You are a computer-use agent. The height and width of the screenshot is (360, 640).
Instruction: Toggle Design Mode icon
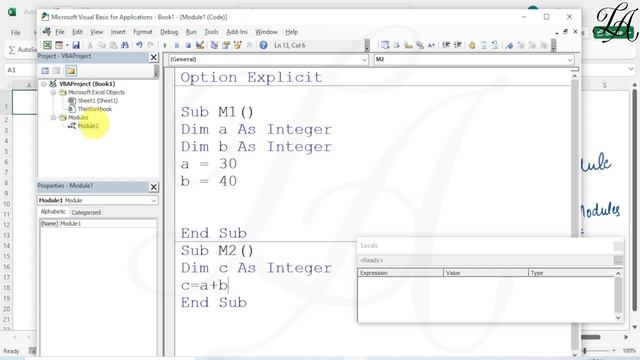click(200, 45)
